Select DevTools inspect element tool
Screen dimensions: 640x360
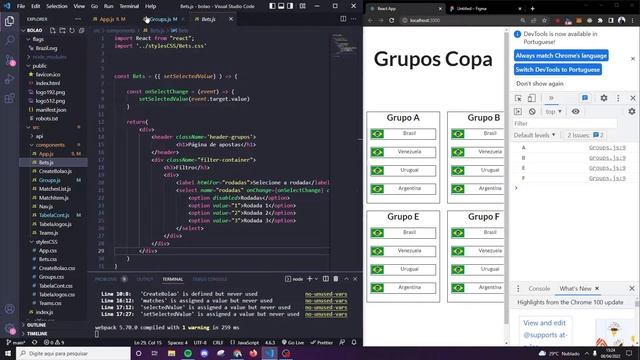518,98
